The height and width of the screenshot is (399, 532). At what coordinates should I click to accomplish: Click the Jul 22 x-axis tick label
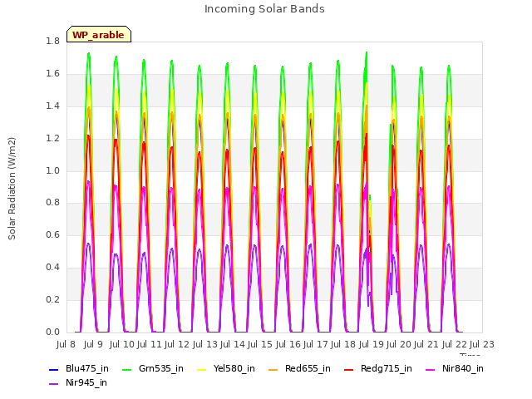pos(454,344)
